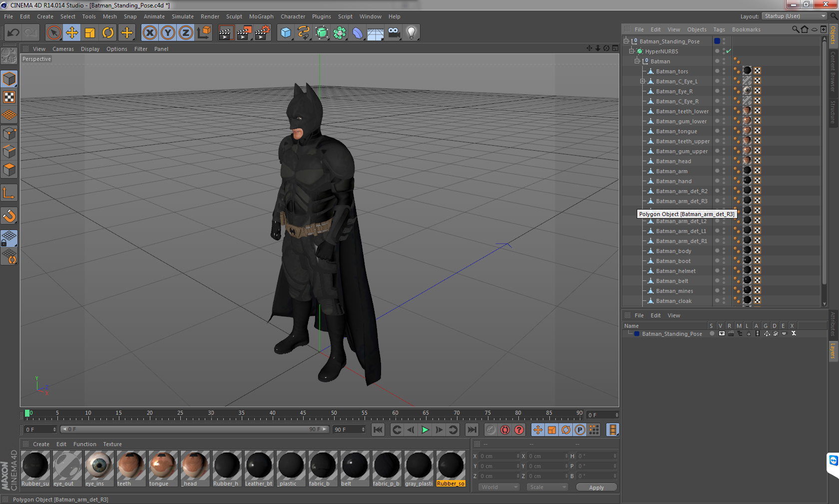Open Object Manager Tags menu
Image resolution: width=839 pixels, height=504 pixels.
[x=719, y=29]
